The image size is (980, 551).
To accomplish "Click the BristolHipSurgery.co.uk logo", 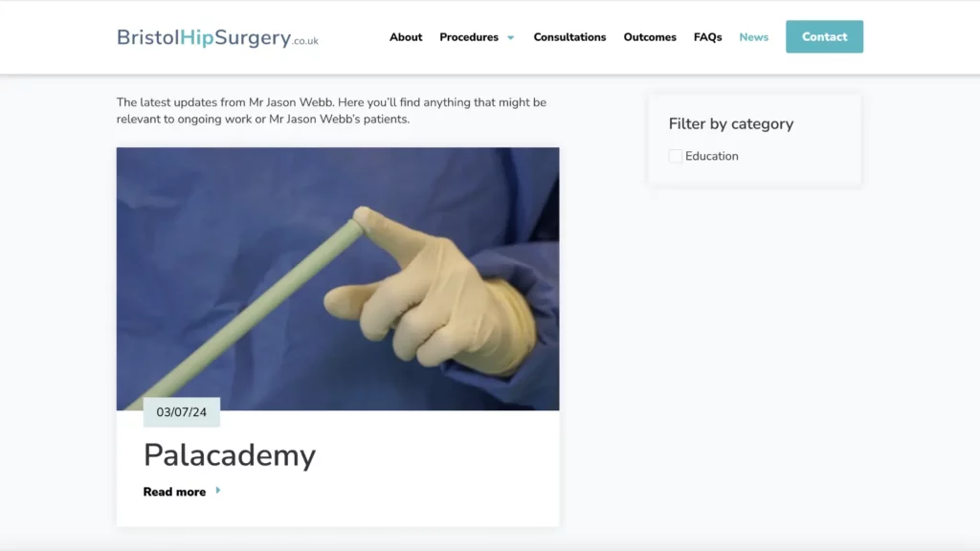I will (217, 37).
